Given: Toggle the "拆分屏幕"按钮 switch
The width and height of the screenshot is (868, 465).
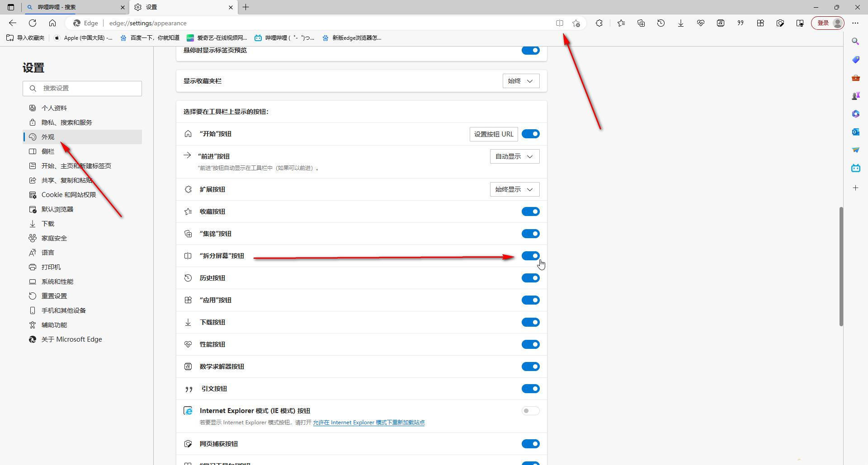Looking at the screenshot, I should [531, 256].
